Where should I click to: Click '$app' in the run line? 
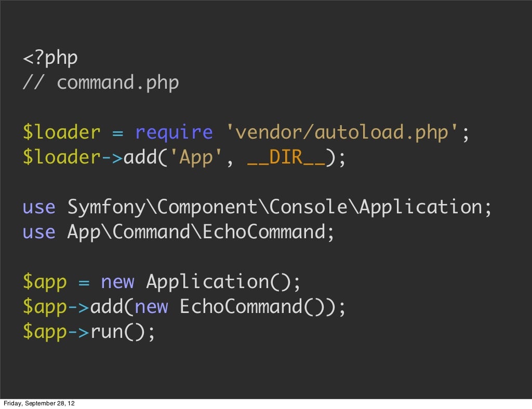45,332
